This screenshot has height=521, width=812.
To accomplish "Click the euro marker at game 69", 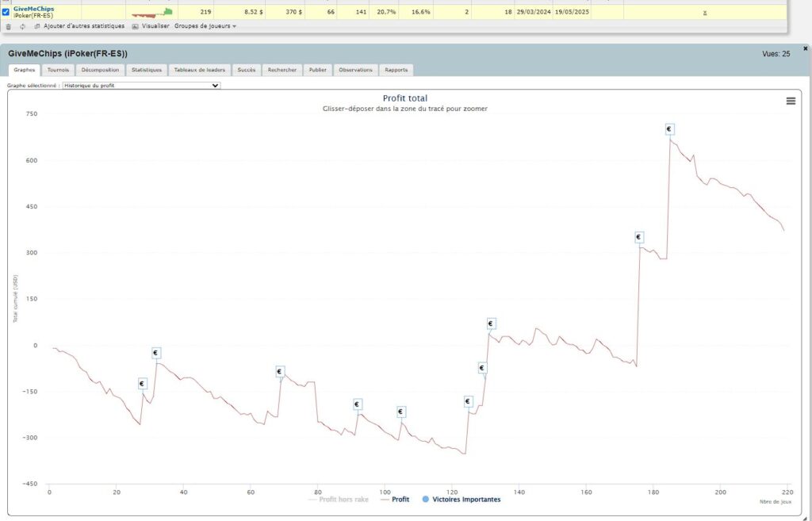I will 280,371.
